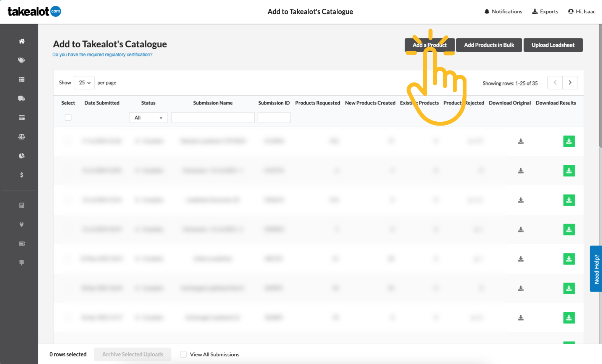Open the calculator icon in sidebar
The image size is (602, 364).
click(x=22, y=206)
